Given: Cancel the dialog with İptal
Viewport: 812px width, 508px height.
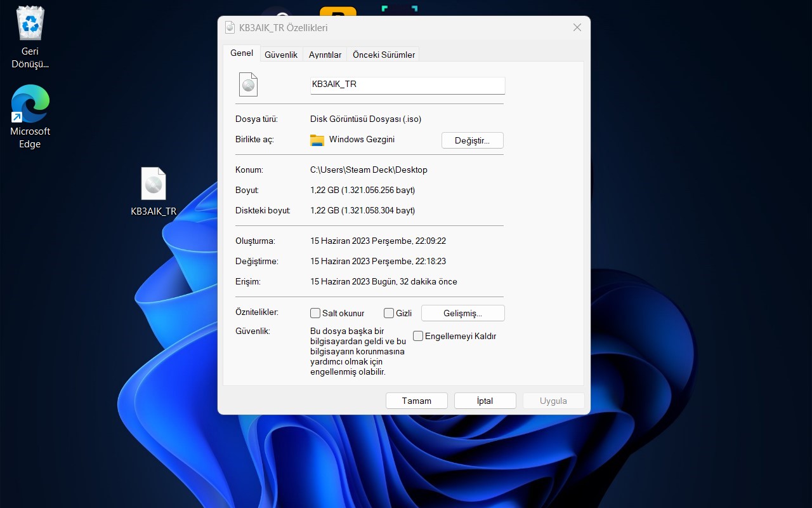Looking at the screenshot, I should pyautogui.click(x=485, y=401).
